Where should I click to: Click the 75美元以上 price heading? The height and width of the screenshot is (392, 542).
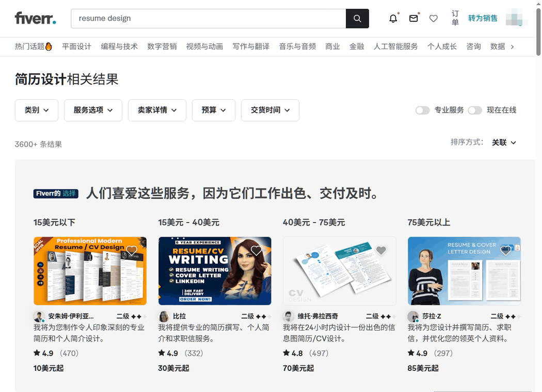pos(429,223)
